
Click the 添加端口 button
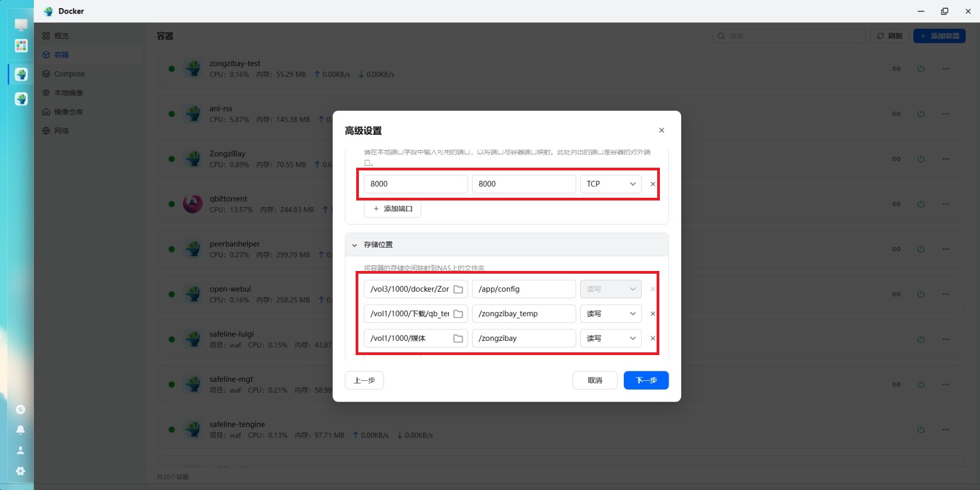(392, 209)
